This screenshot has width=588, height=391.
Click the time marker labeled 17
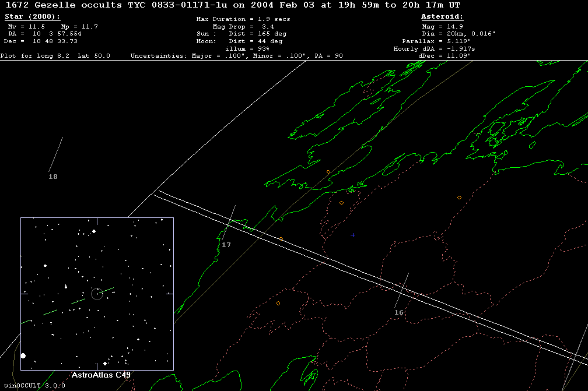coord(226,245)
